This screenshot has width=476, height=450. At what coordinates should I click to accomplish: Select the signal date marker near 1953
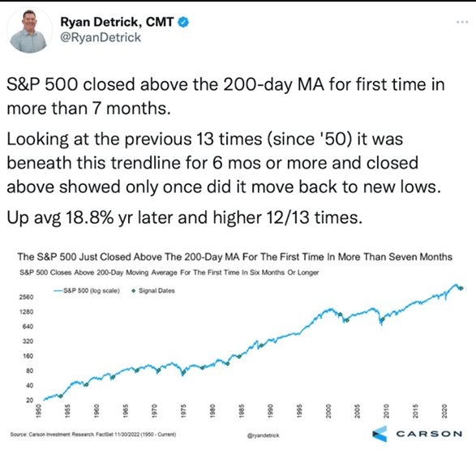61,396
